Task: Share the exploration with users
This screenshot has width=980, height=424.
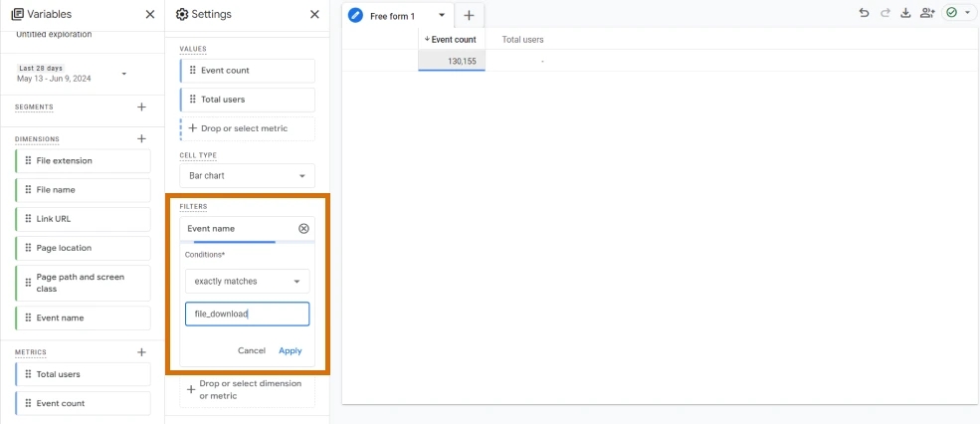Action: point(927,13)
